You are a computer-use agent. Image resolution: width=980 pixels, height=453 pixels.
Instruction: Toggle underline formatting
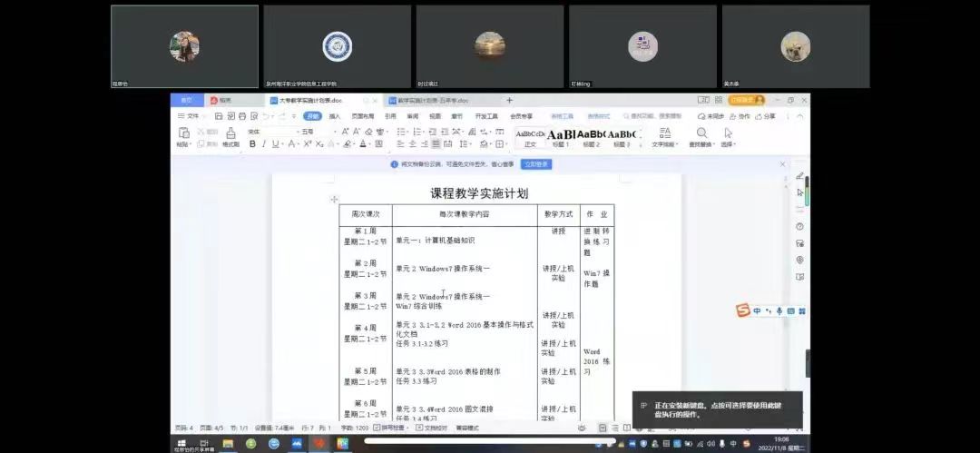277,144
